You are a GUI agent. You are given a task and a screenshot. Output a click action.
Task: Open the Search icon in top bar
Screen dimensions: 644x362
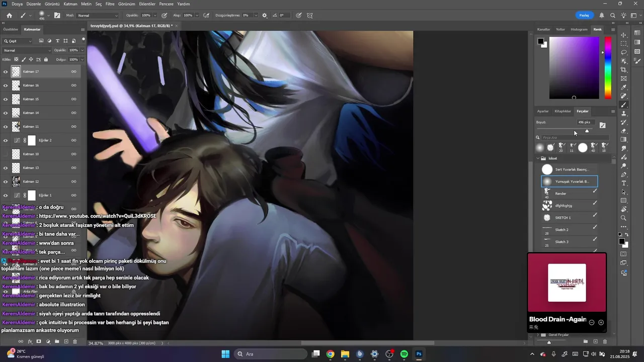pos(612,16)
